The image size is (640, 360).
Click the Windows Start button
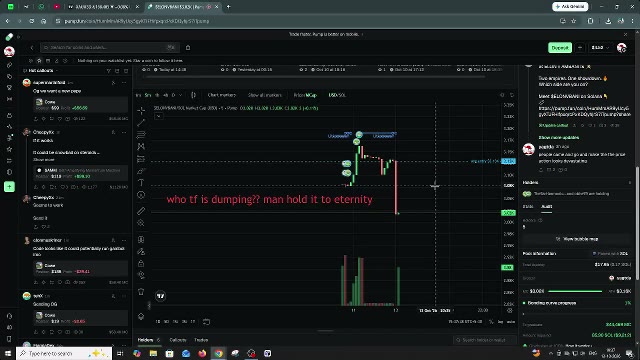coord(8,353)
